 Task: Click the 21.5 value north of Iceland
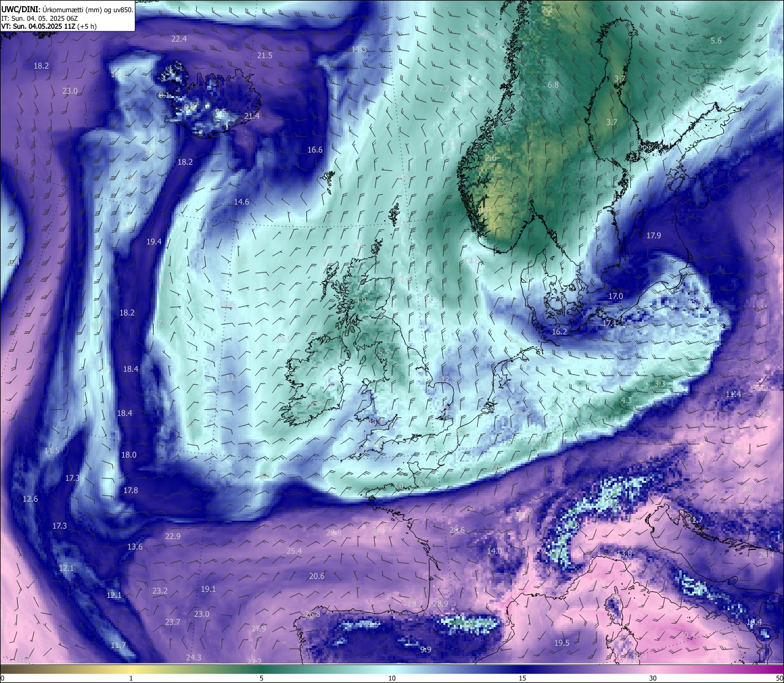[x=265, y=55]
